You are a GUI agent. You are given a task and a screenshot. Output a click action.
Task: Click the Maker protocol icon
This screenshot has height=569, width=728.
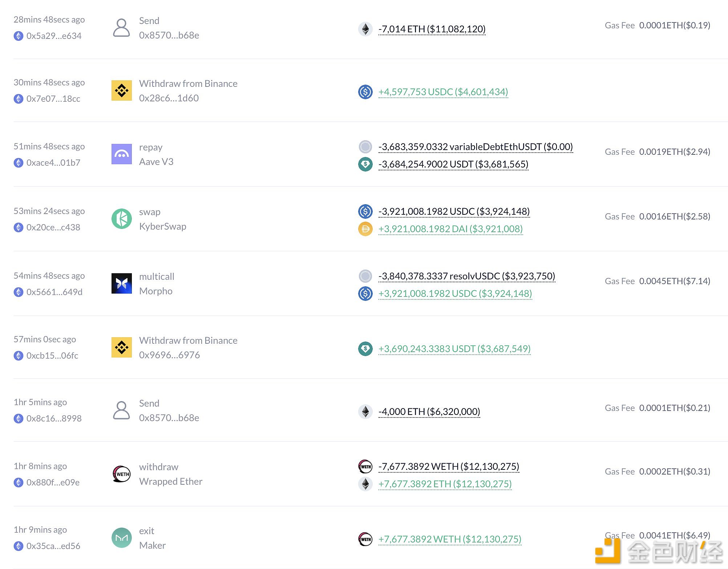pos(121,538)
